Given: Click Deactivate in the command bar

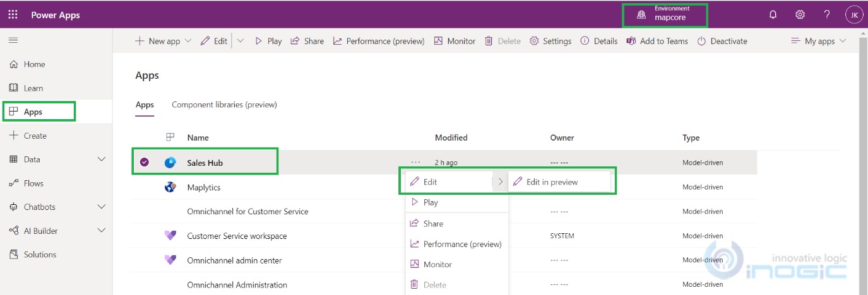Looking at the screenshot, I should pos(722,41).
